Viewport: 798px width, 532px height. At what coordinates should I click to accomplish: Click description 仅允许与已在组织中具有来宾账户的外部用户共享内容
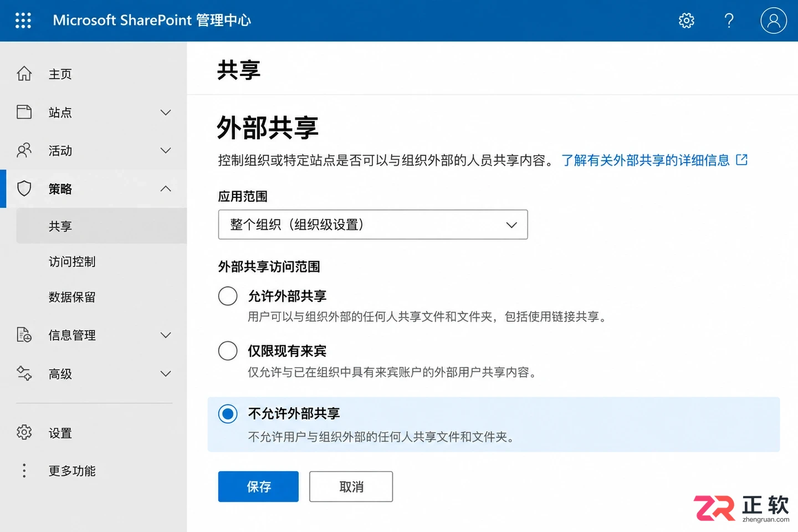pyautogui.click(x=392, y=372)
